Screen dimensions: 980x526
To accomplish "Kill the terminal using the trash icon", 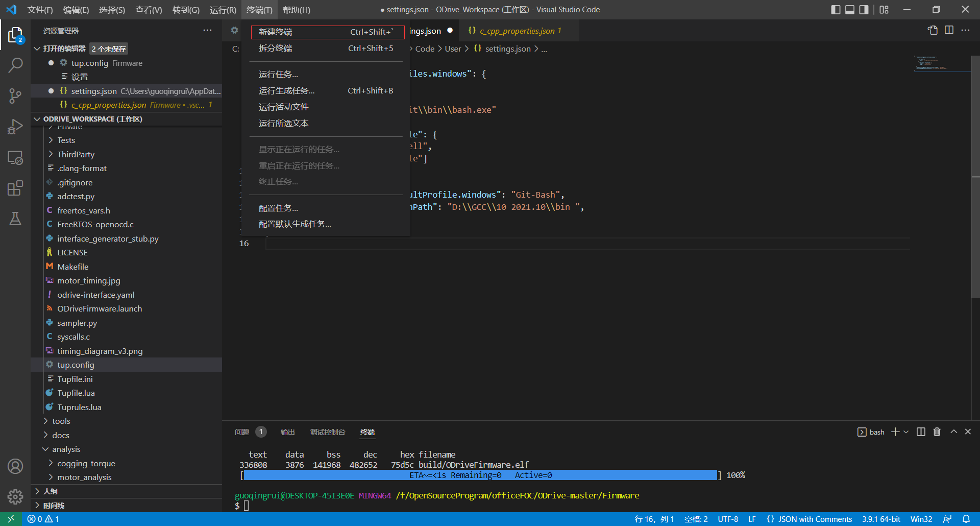I will 937,432.
